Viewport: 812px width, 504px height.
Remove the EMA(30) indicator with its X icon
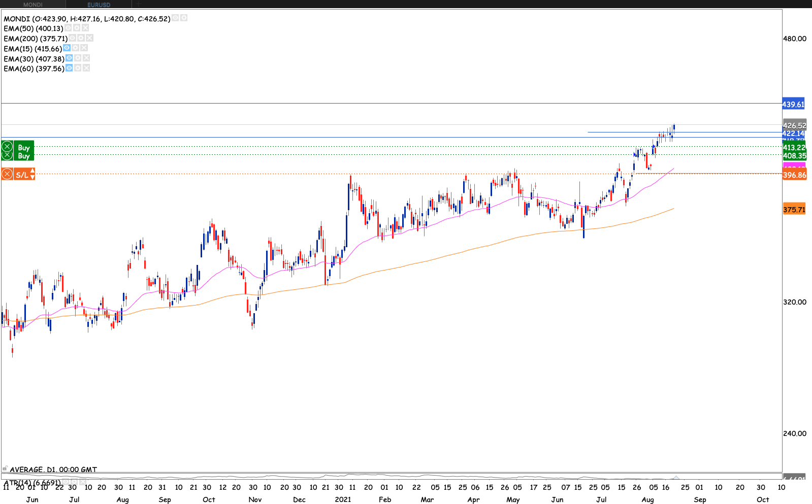tap(86, 58)
